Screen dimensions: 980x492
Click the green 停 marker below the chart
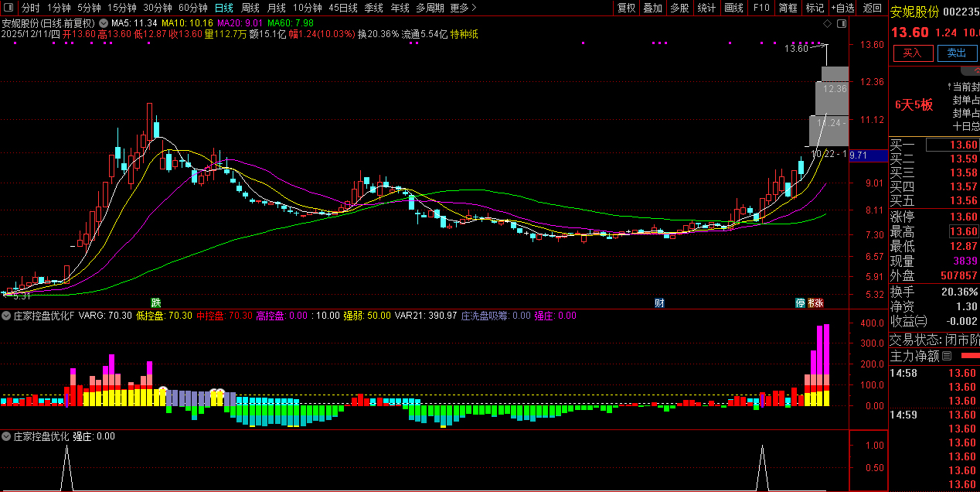click(801, 302)
